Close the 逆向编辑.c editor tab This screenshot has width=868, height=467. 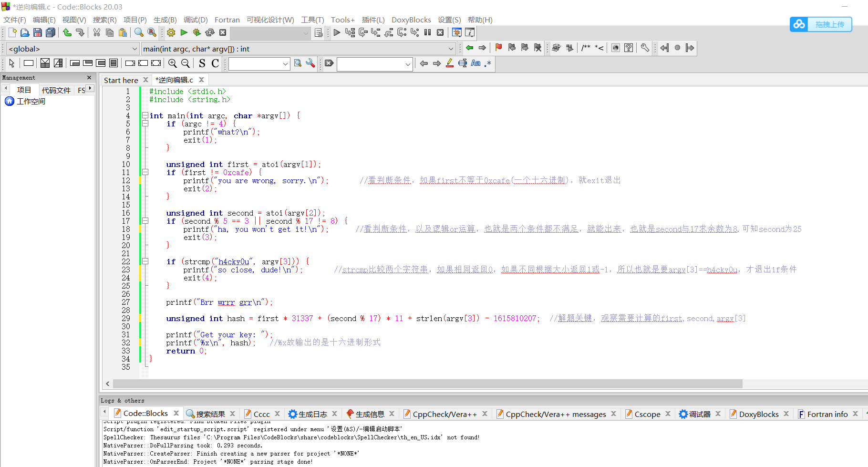click(x=202, y=80)
